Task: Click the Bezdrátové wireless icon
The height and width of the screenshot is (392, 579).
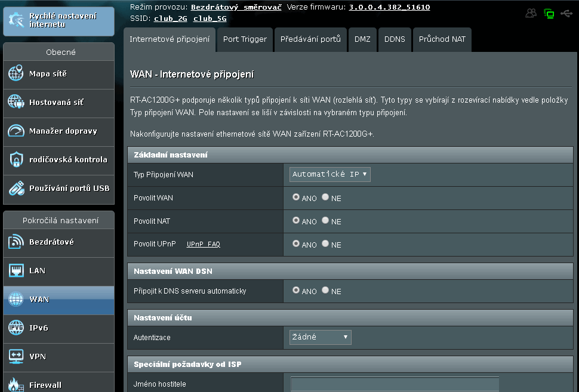Action: click(x=16, y=242)
